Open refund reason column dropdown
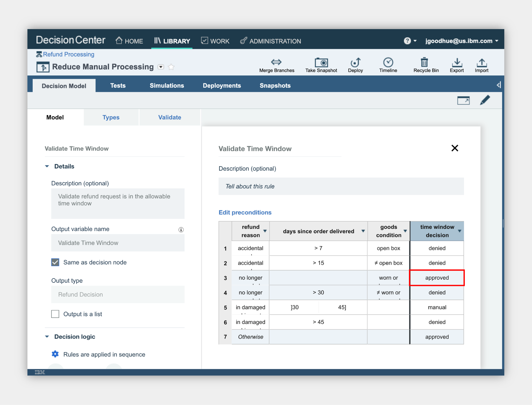The height and width of the screenshot is (405, 532). [x=265, y=231]
